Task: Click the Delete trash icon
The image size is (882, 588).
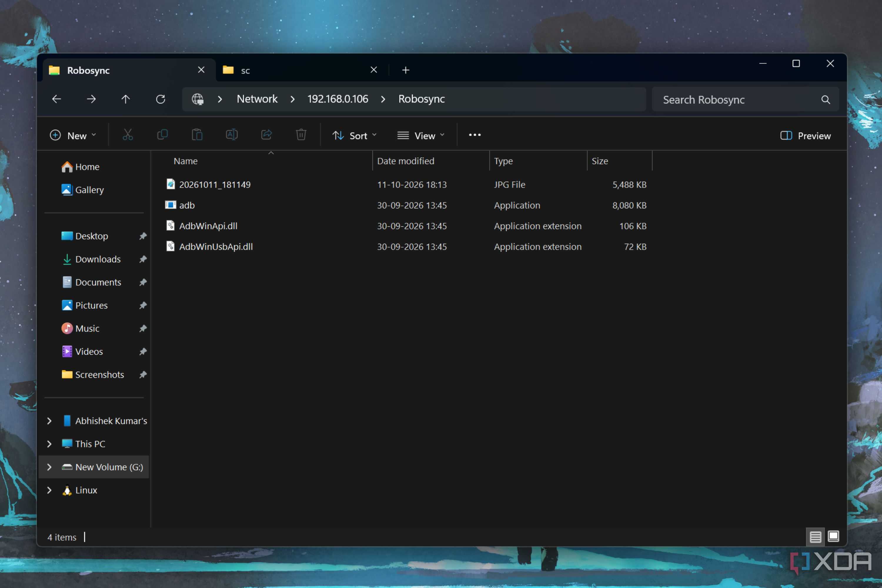Action: [x=301, y=135]
